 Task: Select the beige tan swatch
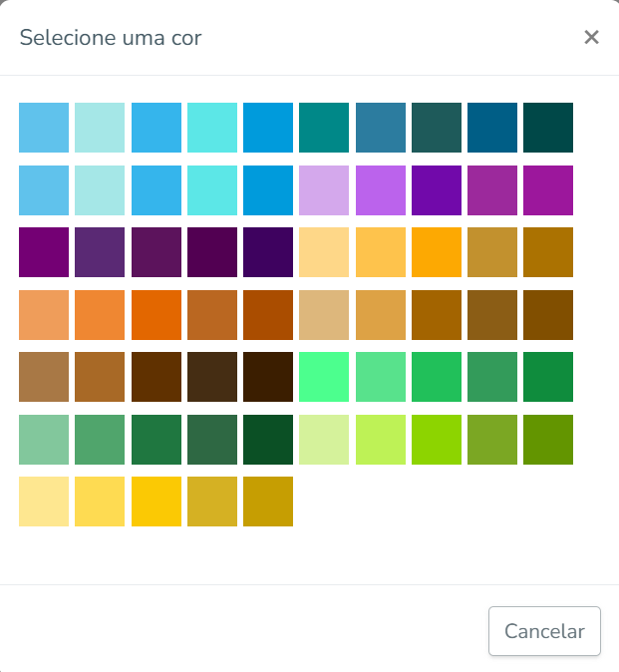[324, 315]
